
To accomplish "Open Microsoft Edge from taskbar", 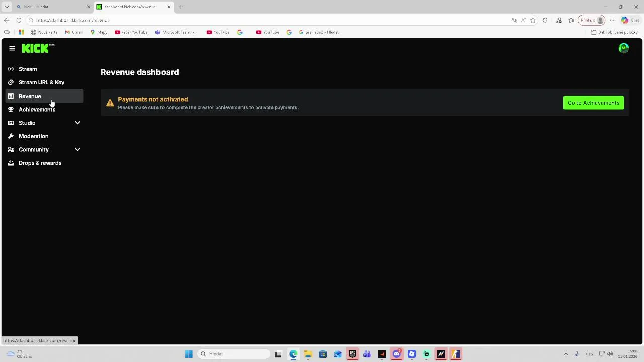I will click(x=293, y=354).
